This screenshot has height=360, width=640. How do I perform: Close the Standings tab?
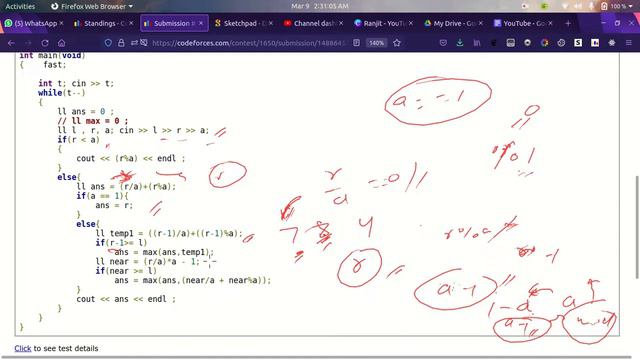tap(131, 23)
